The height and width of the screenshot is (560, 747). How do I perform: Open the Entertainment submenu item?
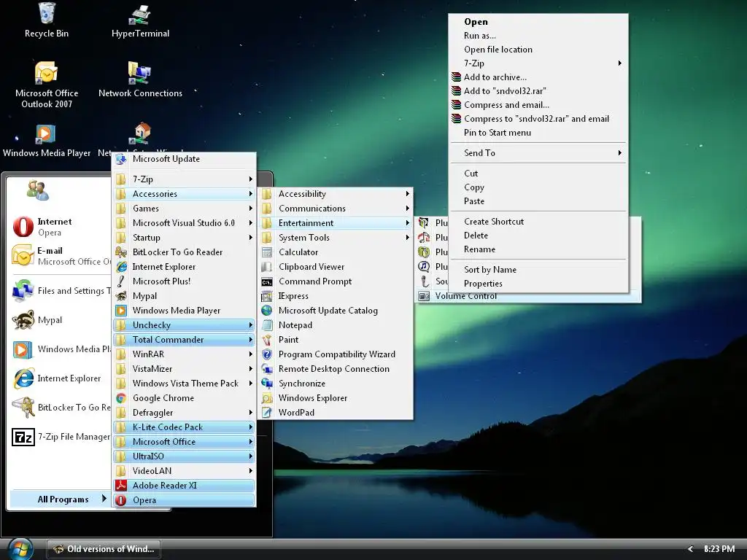coord(336,223)
